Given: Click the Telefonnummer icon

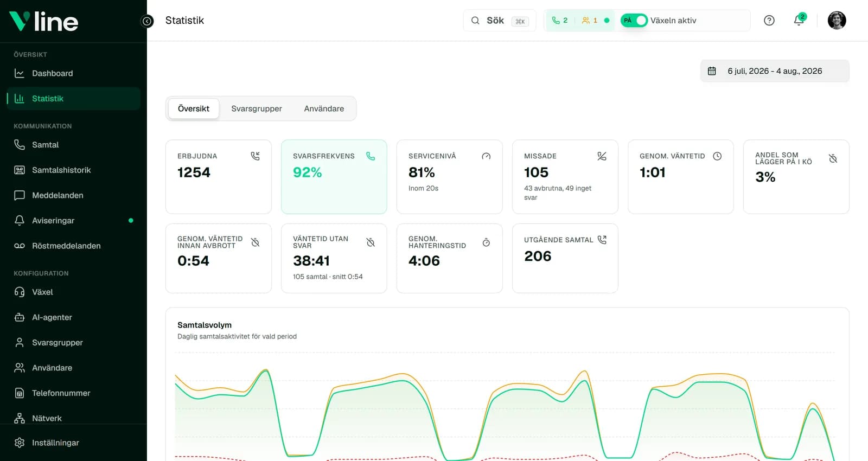Looking at the screenshot, I should click(x=20, y=393).
